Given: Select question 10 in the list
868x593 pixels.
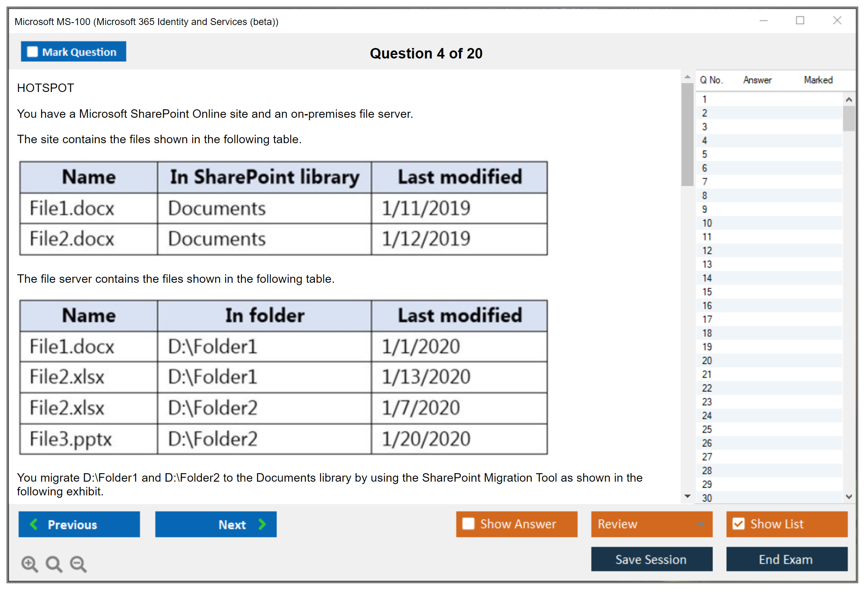Looking at the screenshot, I should [x=707, y=223].
